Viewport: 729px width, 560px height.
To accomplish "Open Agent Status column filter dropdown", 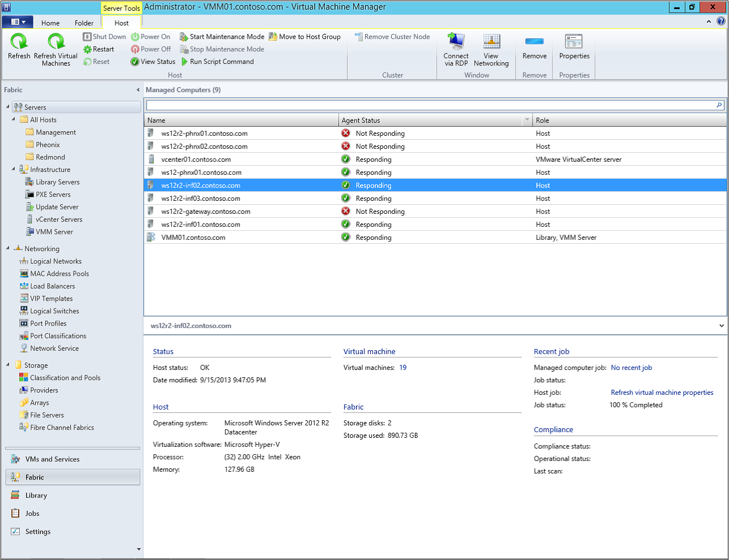I will coord(528,120).
